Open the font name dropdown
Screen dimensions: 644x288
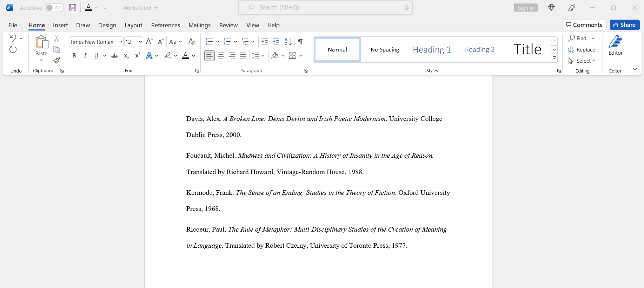pos(121,42)
